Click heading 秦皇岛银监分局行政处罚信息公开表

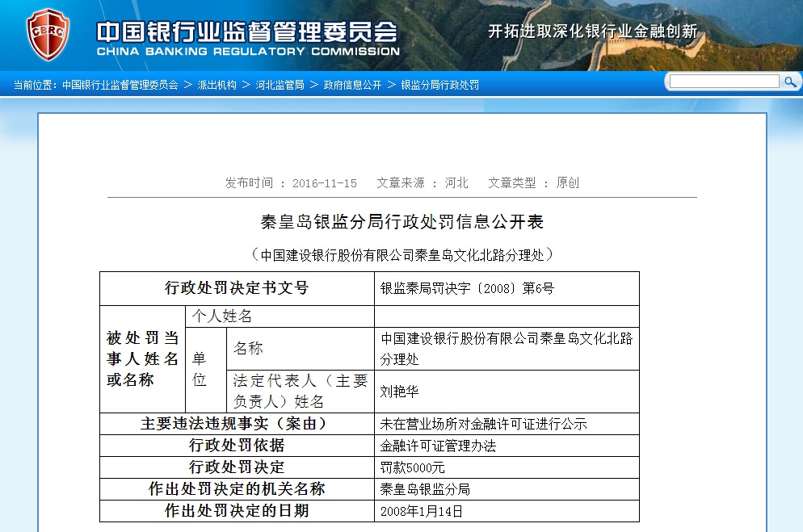coord(402,221)
